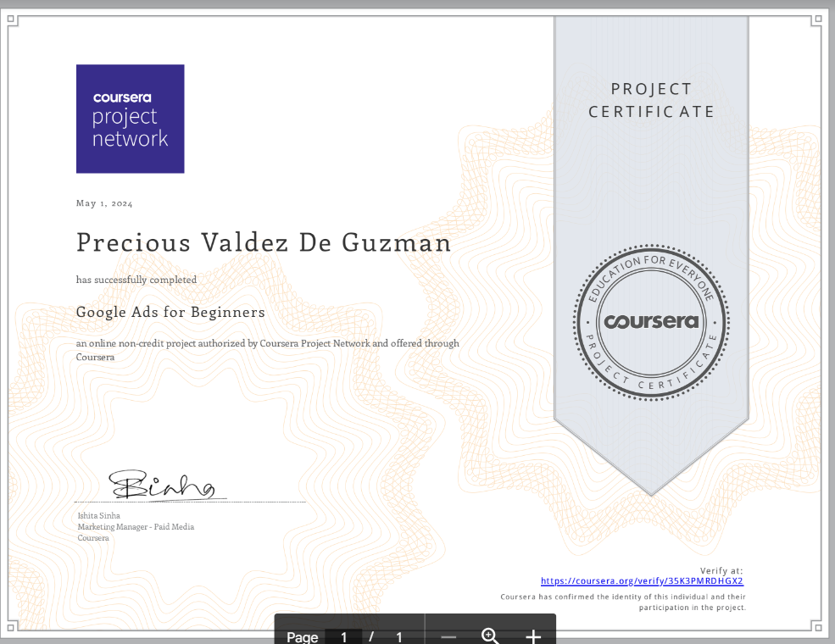
Task: Click the 'Verify at:' label
Action: [721, 570]
